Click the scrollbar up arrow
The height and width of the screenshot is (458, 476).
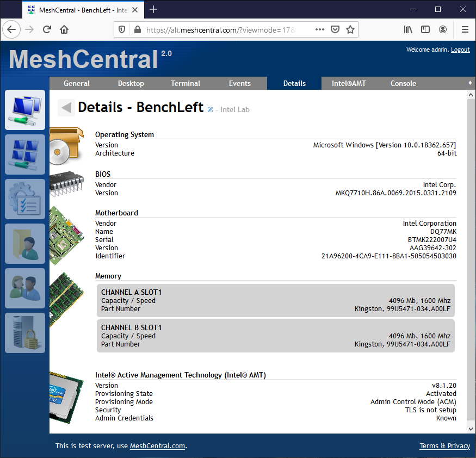click(x=471, y=95)
